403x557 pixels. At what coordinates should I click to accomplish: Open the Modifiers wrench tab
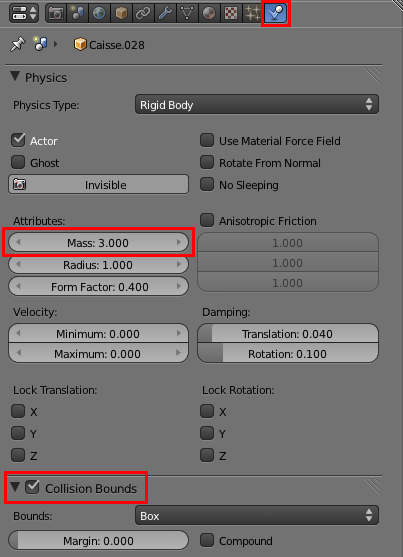coord(165,13)
